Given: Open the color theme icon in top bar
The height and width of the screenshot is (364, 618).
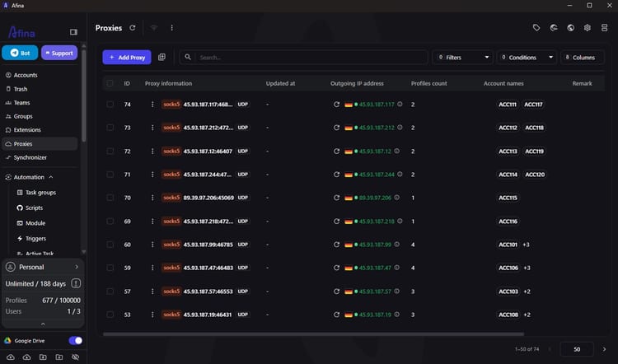Looking at the screenshot, I should (x=554, y=27).
